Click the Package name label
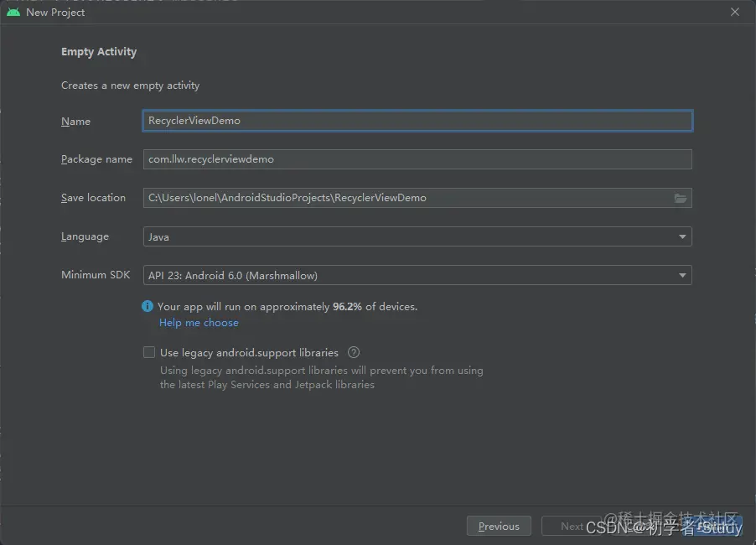The width and height of the screenshot is (756, 545). [96, 159]
